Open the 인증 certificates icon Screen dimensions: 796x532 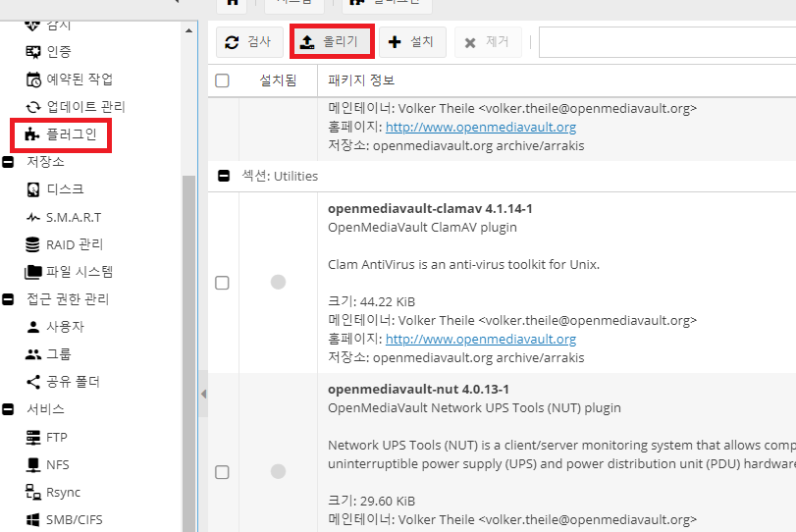click(x=33, y=52)
